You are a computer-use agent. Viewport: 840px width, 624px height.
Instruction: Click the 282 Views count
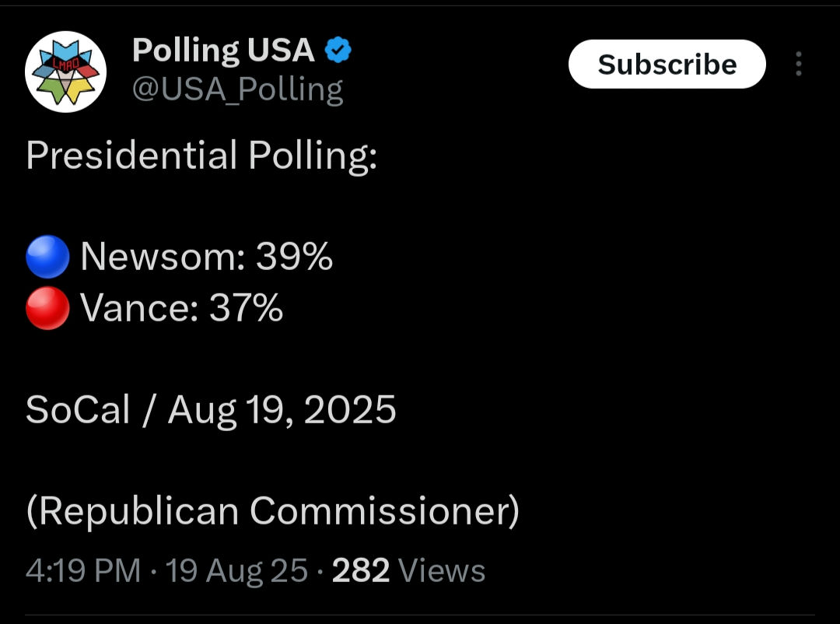409,570
